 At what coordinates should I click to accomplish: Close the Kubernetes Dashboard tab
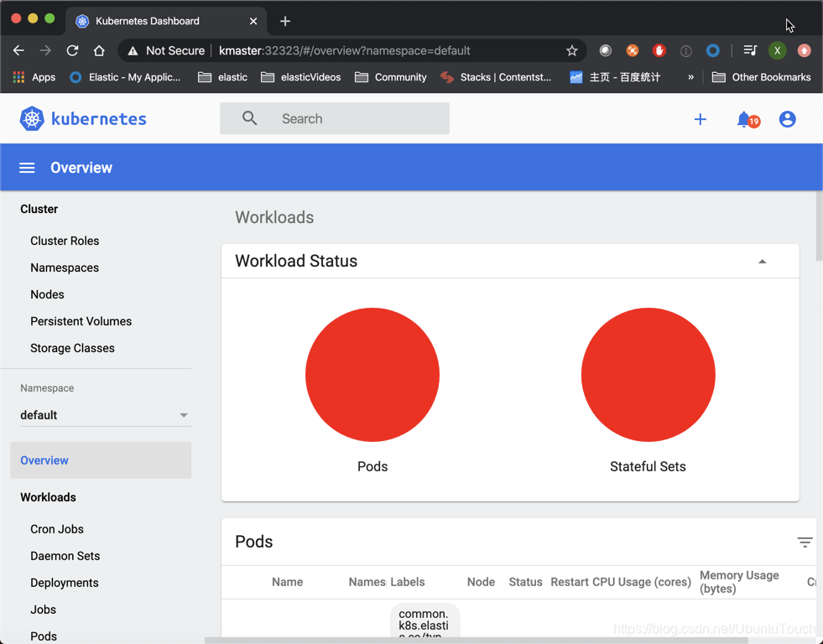coord(253,21)
